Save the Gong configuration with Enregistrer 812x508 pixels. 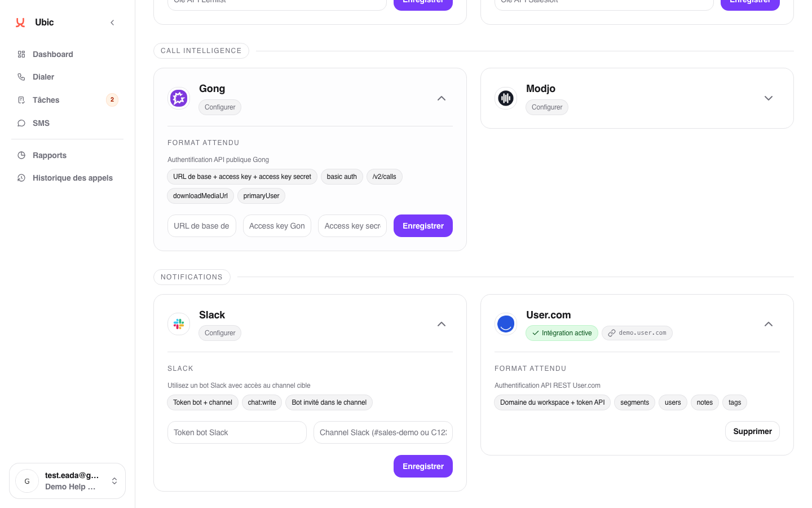[x=423, y=226]
